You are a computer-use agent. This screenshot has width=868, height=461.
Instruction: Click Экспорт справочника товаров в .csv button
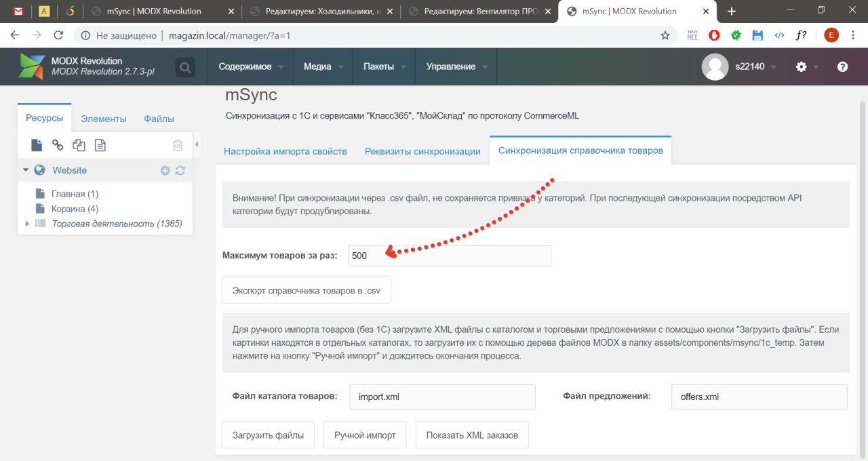point(307,290)
